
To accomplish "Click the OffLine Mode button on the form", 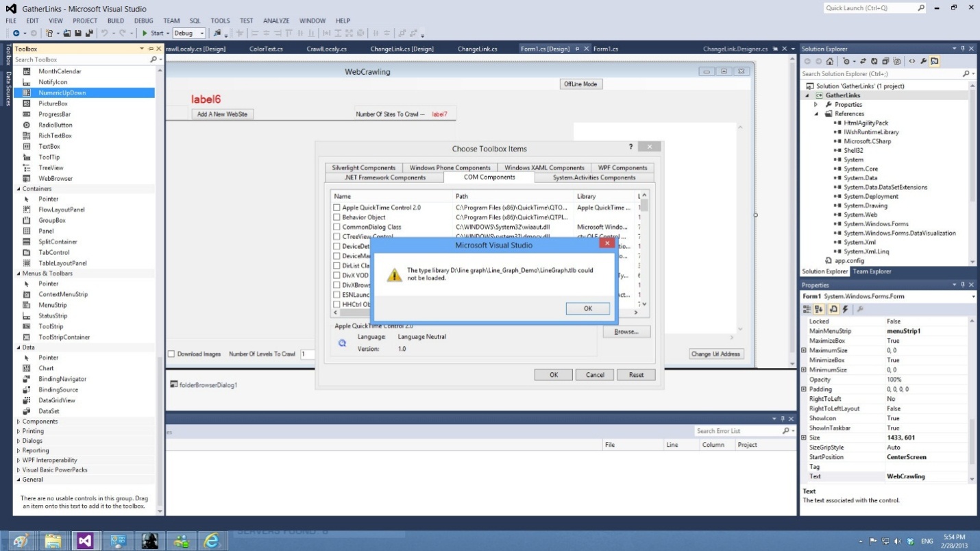I will (x=580, y=84).
